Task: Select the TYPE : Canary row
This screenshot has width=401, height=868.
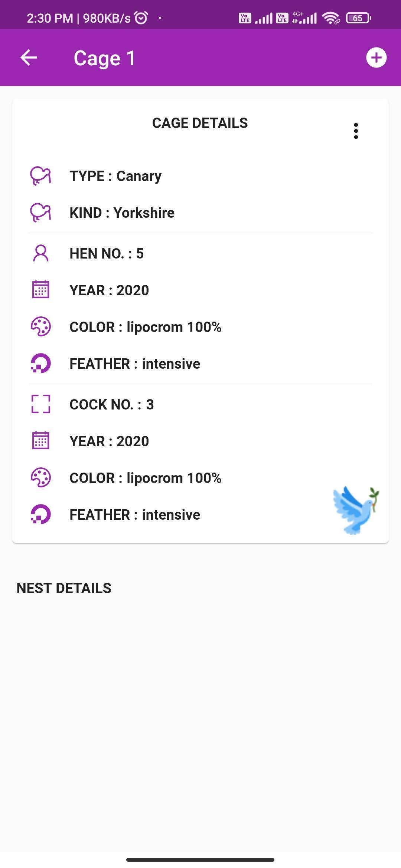Action: tap(200, 176)
